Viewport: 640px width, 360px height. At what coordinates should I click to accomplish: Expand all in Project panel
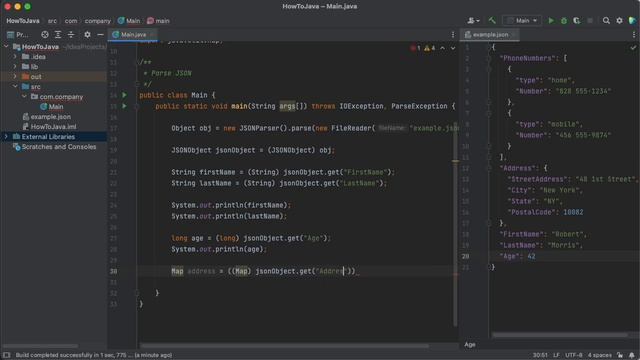coord(58,35)
